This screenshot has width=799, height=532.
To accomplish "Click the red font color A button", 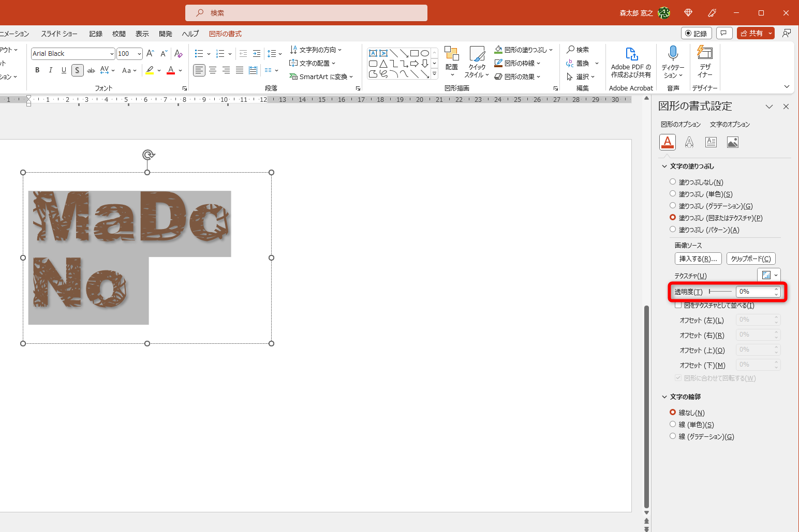I will coord(171,70).
